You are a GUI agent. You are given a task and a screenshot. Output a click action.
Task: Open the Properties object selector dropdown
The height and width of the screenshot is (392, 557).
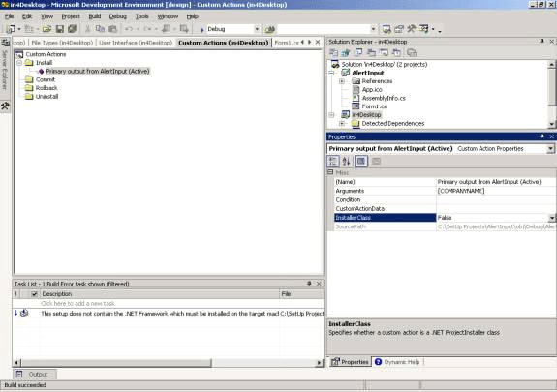point(550,149)
